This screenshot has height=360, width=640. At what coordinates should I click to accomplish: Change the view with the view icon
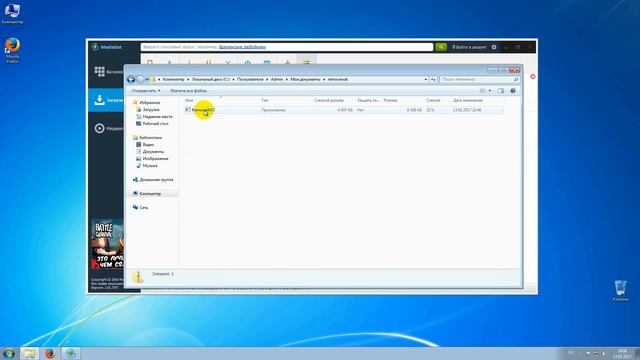click(x=483, y=91)
